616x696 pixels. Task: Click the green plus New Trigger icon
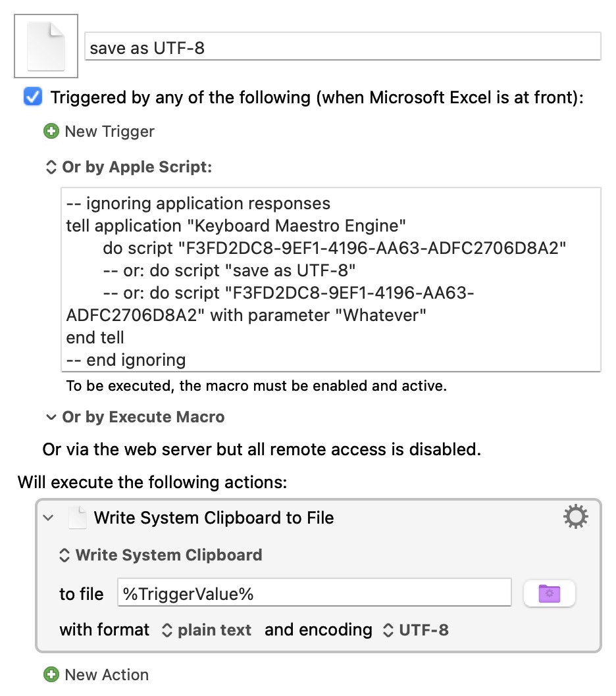pyautogui.click(x=51, y=132)
